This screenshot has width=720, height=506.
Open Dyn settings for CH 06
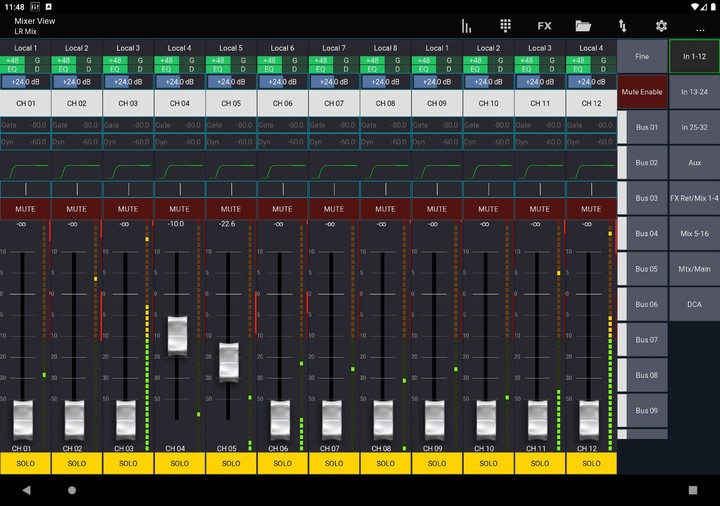[x=283, y=142]
